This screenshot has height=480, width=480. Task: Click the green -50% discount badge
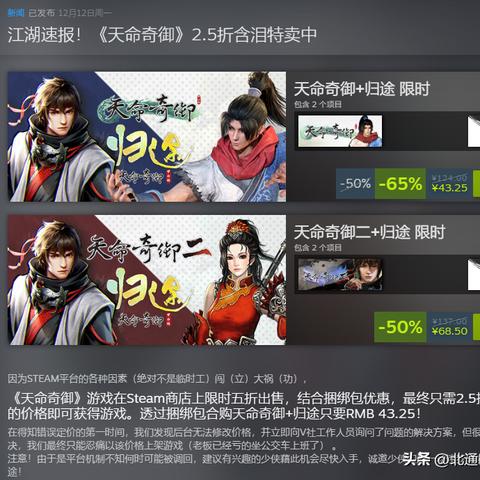click(400, 327)
